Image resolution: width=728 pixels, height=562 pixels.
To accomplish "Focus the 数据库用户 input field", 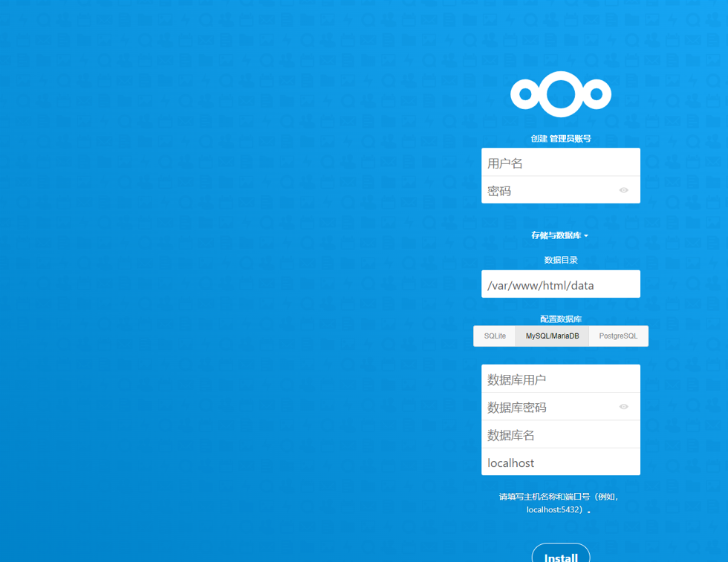I will 560,379.
